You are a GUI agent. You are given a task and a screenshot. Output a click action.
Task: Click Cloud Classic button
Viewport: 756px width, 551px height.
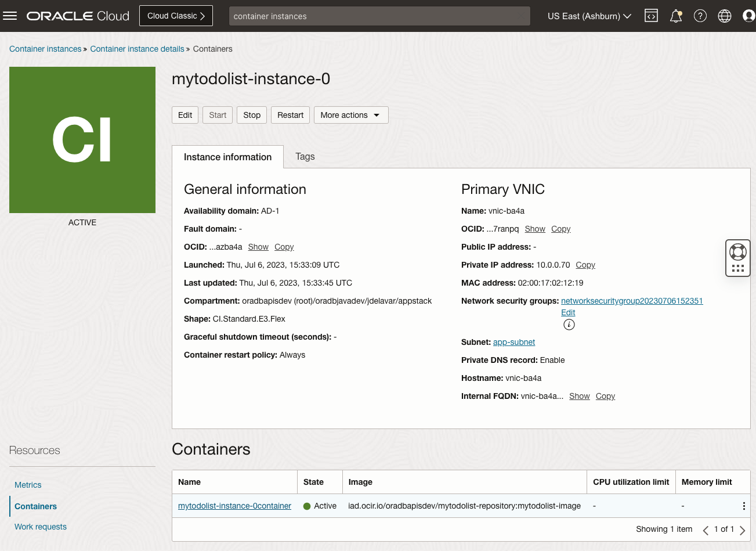click(176, 16)
